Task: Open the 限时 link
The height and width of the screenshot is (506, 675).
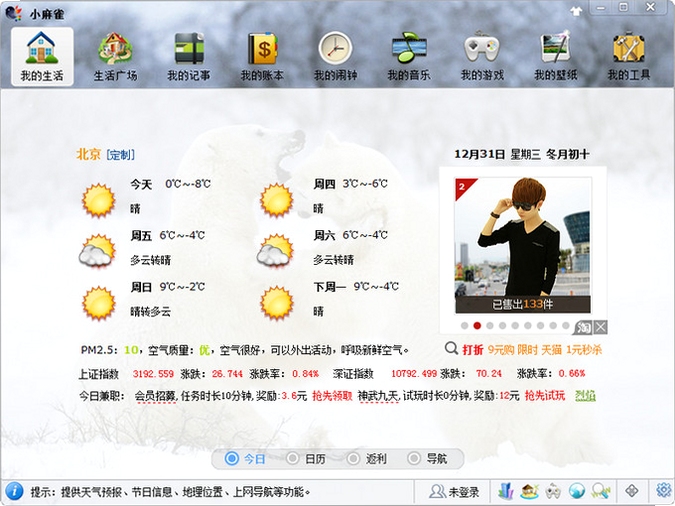Action: pyautogui.click(x=527, y=350)
